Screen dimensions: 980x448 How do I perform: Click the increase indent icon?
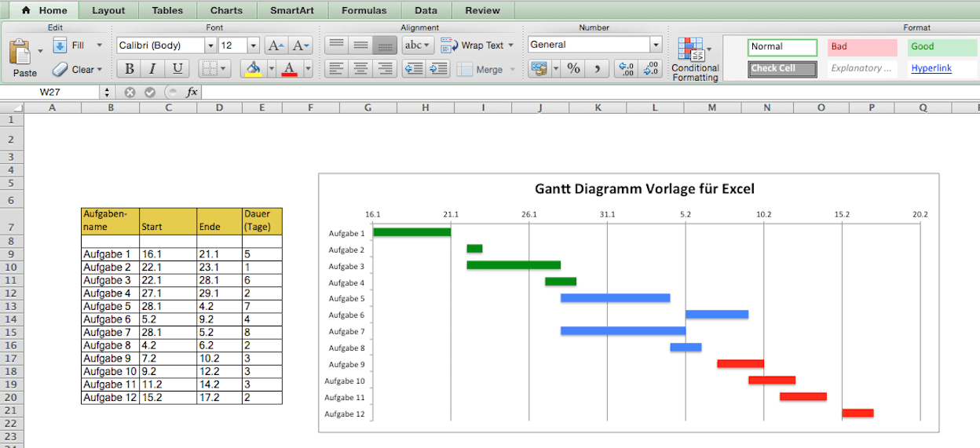coord(438,69)
